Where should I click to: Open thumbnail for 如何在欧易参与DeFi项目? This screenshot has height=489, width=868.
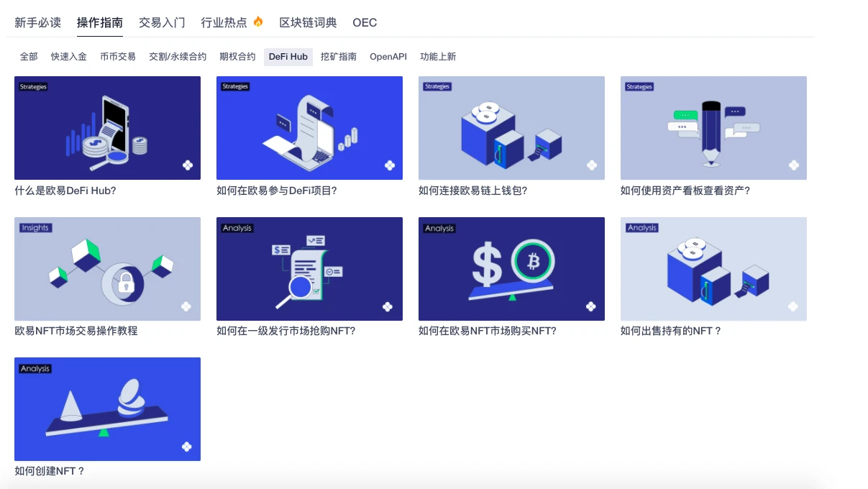tap(309, 128)
